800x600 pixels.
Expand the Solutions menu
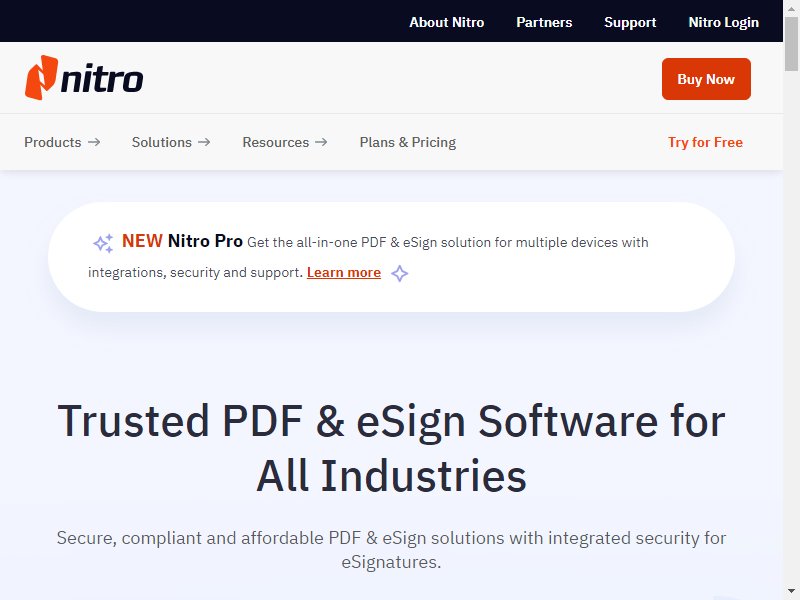click(171, 142)
